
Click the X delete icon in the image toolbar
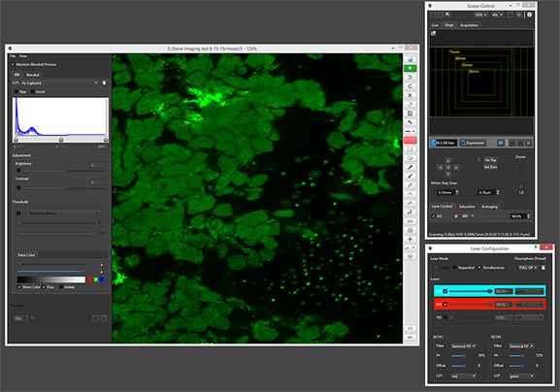pyautogui.click(x=410, y=95)
